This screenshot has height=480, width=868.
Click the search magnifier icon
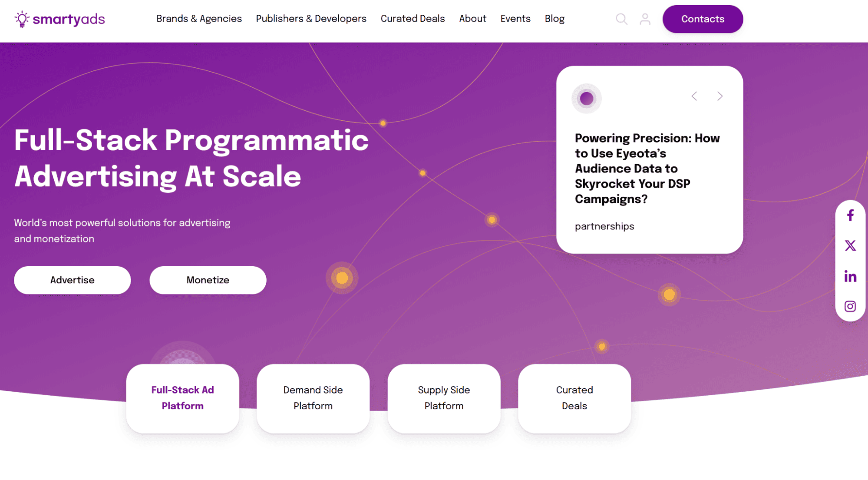(x=621, y=19)
